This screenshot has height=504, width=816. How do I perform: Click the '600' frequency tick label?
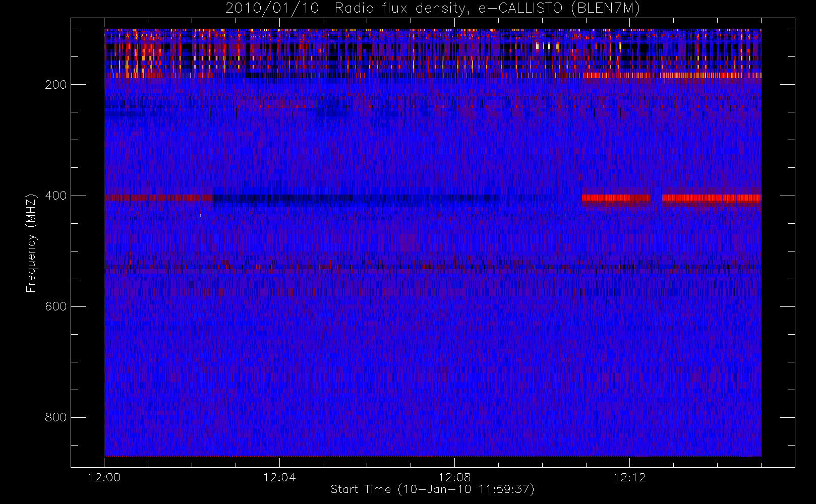(x=55, y=306)
